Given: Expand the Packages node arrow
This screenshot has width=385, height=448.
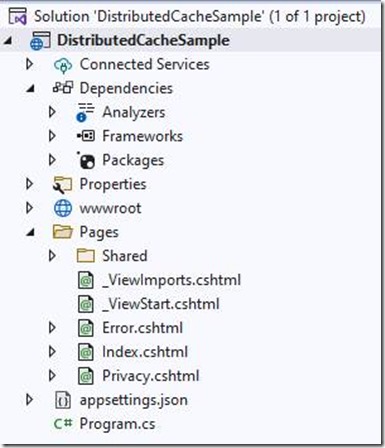Looking at the screenshot, I should tap(52, 160).
